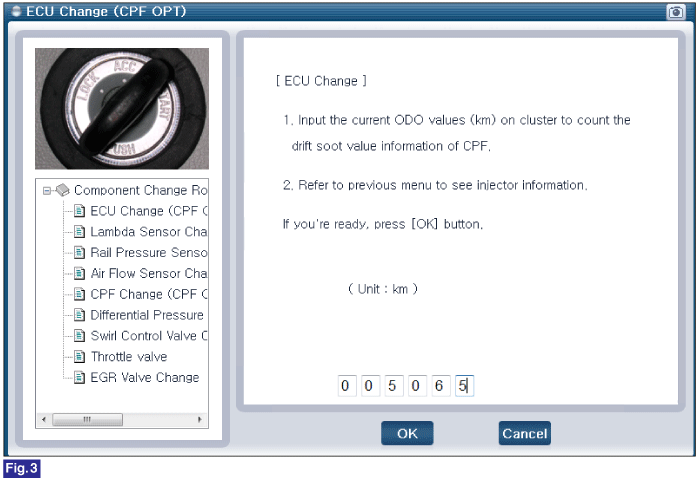Click the Air Flow Sensor Change page icon

pos(79,273)
